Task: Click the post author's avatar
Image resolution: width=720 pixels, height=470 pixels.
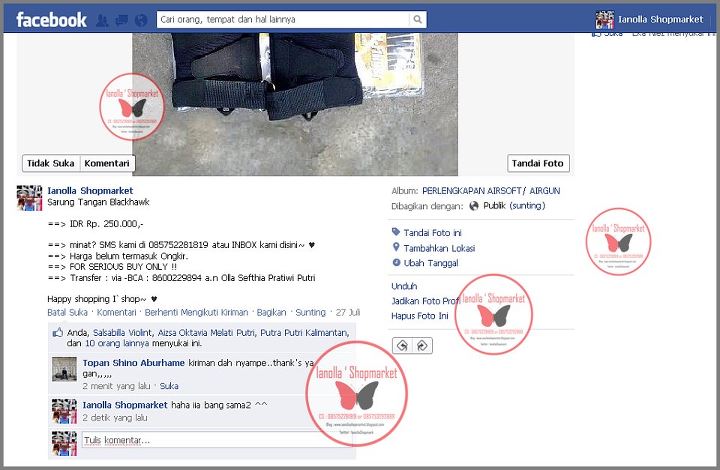Action: coord(29,198)
